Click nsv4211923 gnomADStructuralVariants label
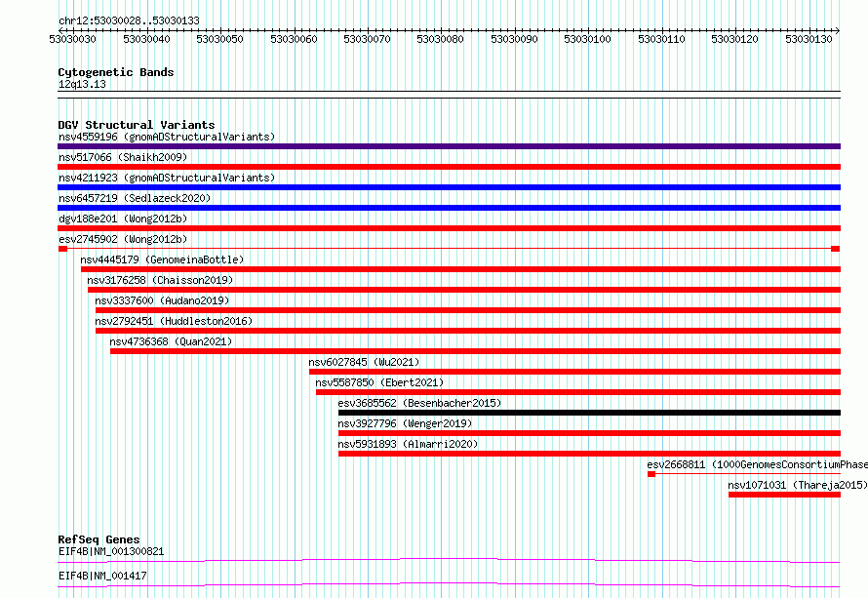This screenshot has width=868, height=598. (x=167, y=178)
